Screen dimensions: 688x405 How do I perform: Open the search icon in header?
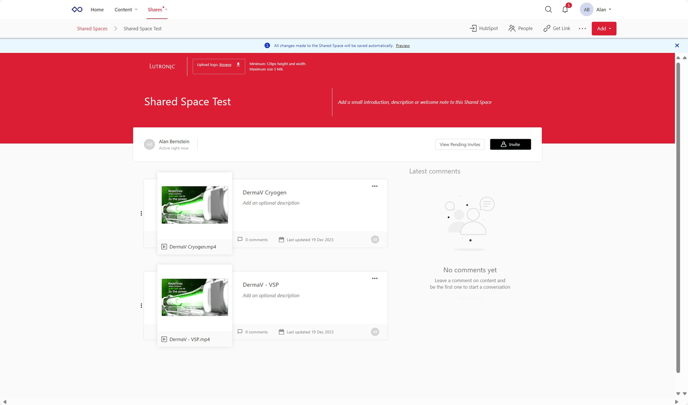click(548, 9)
